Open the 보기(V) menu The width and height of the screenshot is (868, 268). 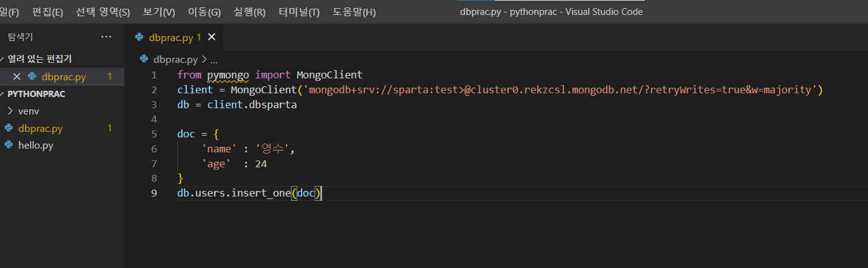coord(159,12)
